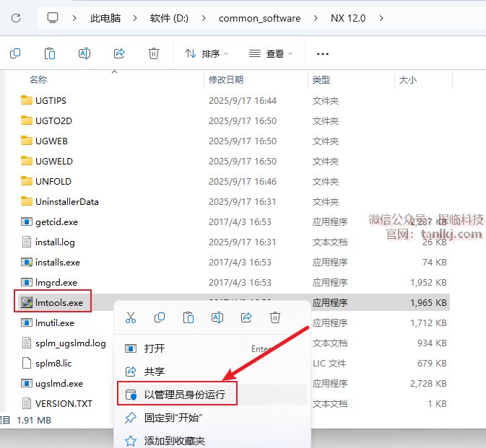Click 1.91 MB in status bar
Viewport: 486px width, 448px height.
pos(34,420)
